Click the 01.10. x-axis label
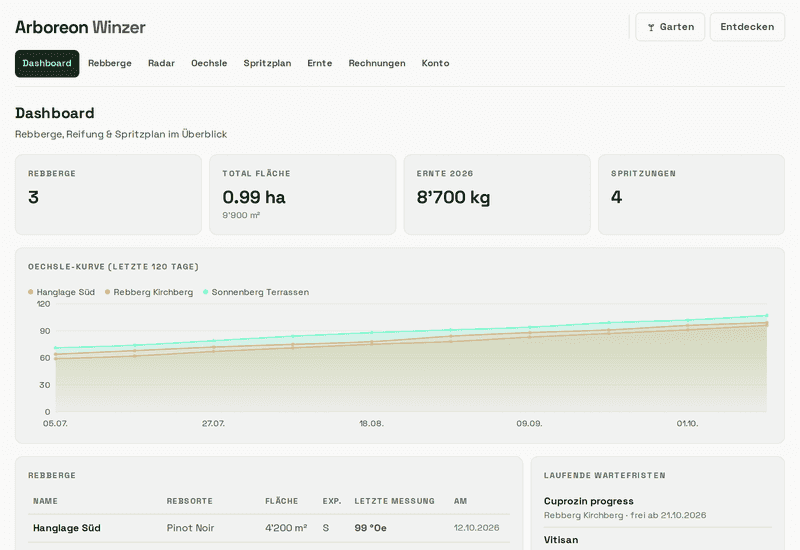This screenshot has width=800, height=550. tap(687, 423)
